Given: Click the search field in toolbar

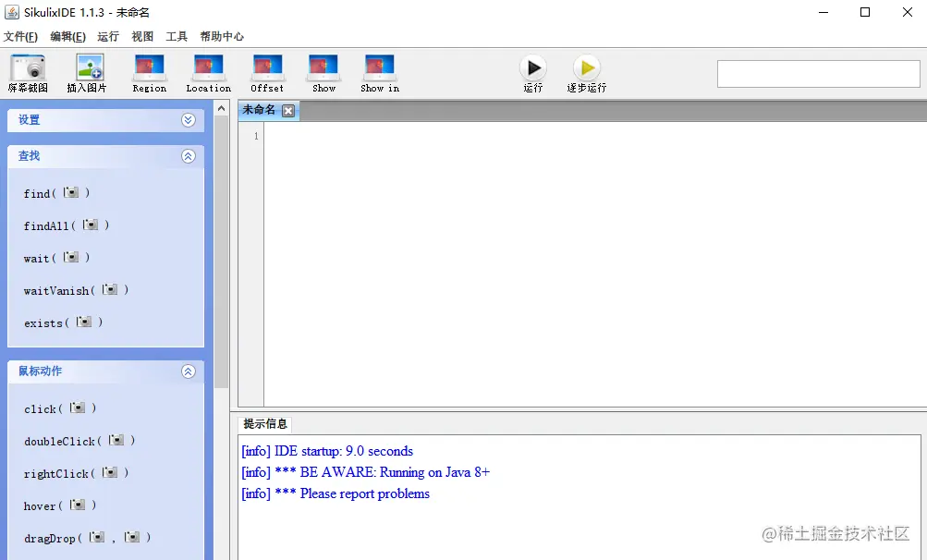Looking at the screenshot, I should click(x=818, y=74).
